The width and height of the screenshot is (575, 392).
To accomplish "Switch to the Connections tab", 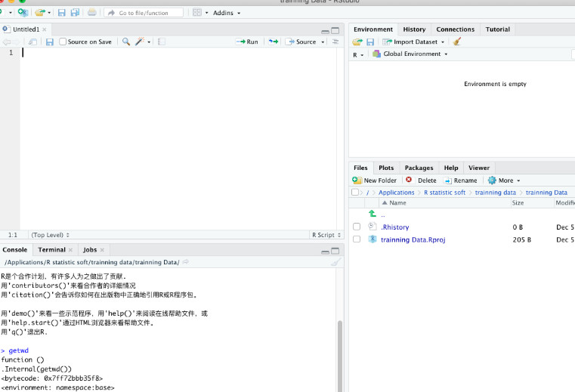I will (455, 29).
